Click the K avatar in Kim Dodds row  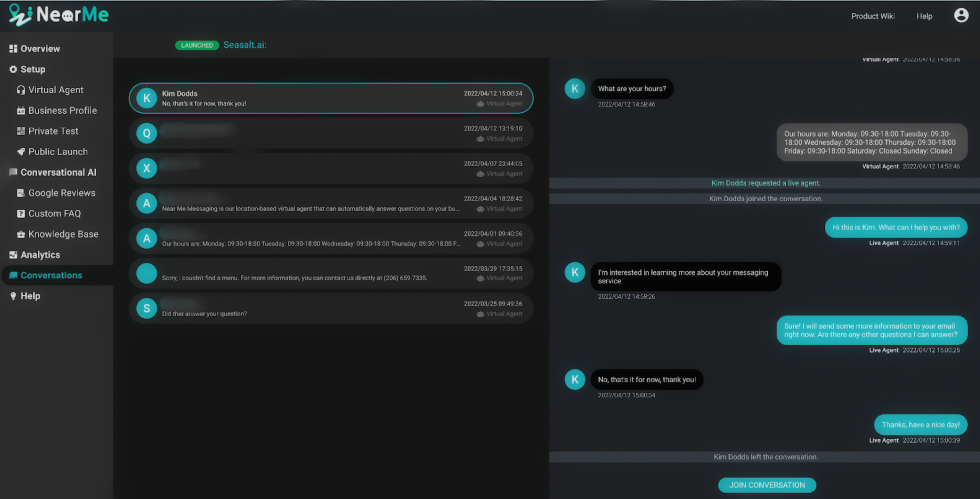coord(146,98)
